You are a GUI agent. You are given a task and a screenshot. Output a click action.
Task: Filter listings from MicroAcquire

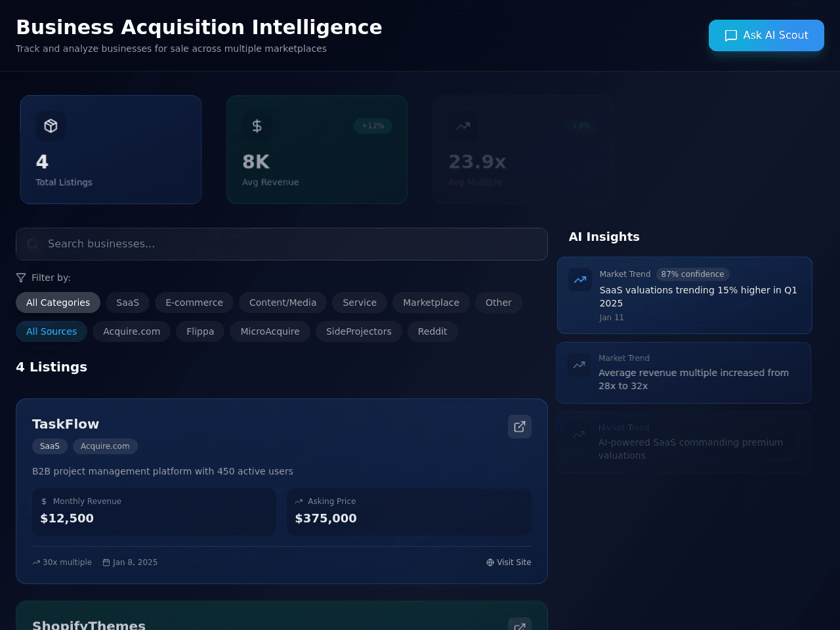point(270,331)
